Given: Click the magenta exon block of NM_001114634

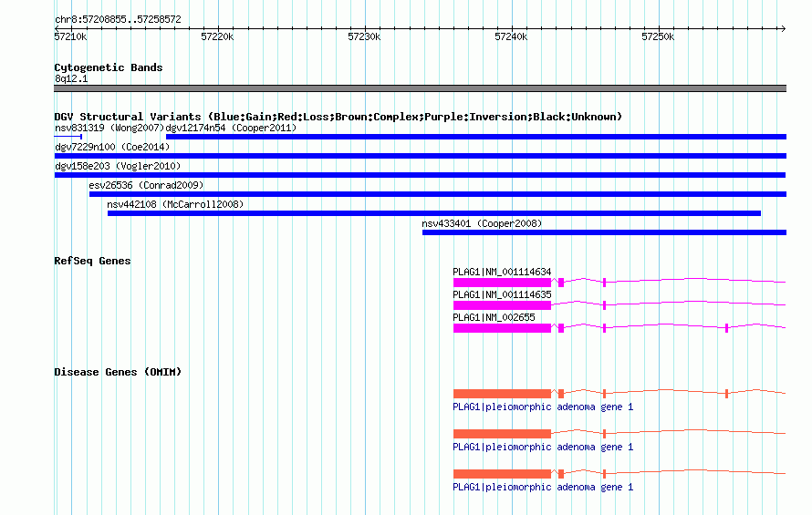Looking at the screenshot, I should [x=502, y=283].
